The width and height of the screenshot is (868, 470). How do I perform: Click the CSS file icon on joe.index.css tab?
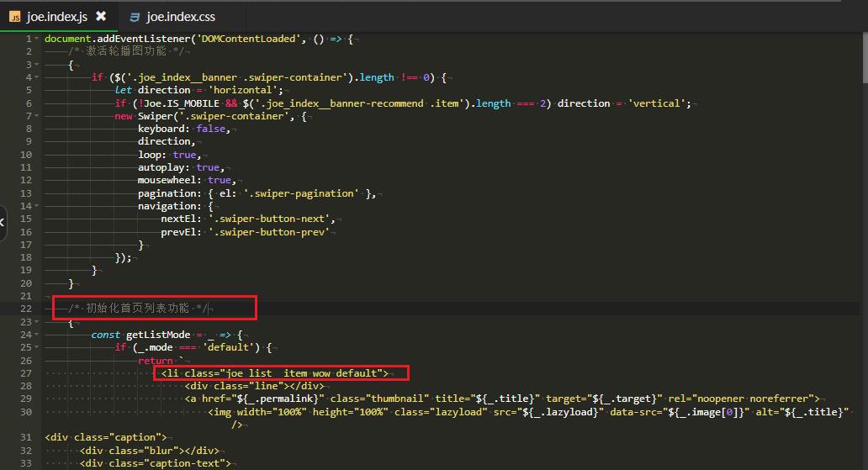[x=135, y=17]
